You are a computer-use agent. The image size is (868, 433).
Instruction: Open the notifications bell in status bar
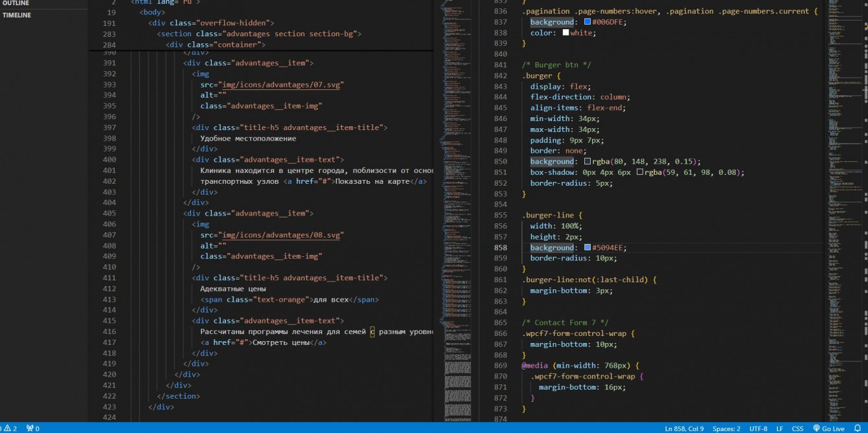pyautogui.click(x=857, y=428)
